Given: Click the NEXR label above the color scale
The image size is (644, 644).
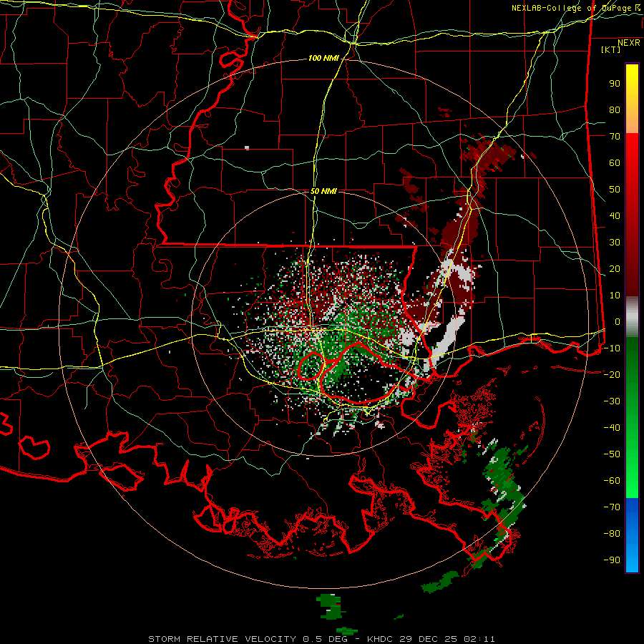Looking at the screenshot, I should [628, 43].
